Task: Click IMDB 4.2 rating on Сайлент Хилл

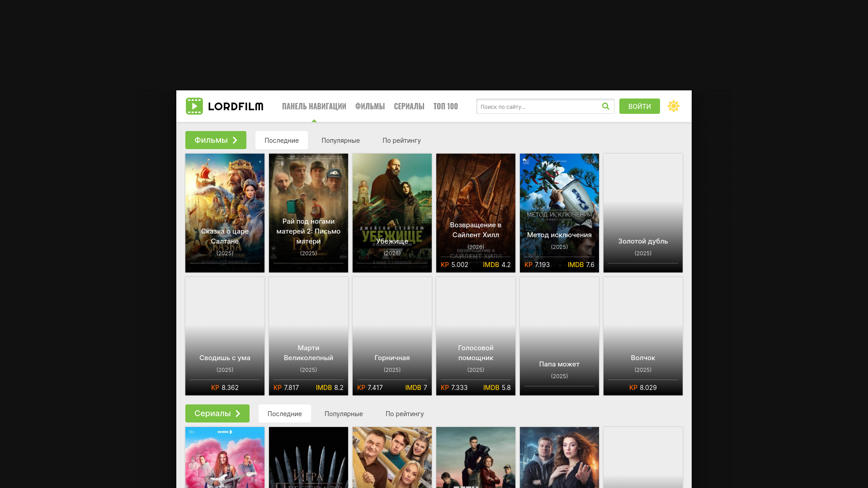Action: pyautogui.click(x=497, y=265)
